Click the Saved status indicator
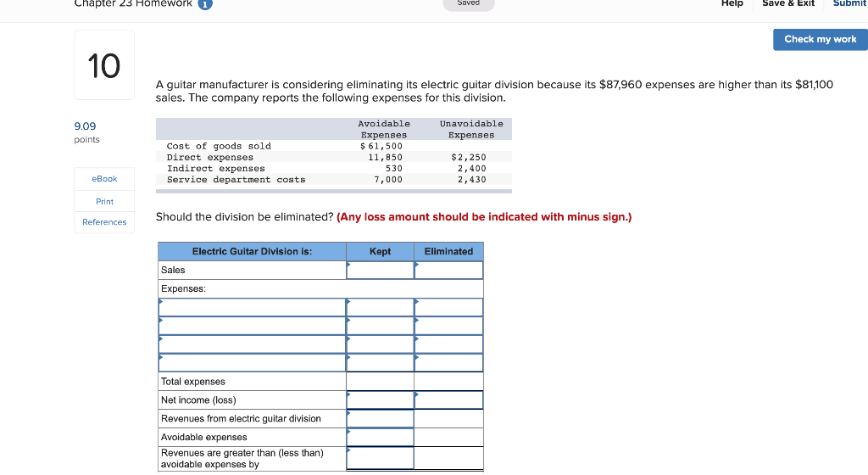868x475 pixels. pyautogui.click(x=468, y=4)
